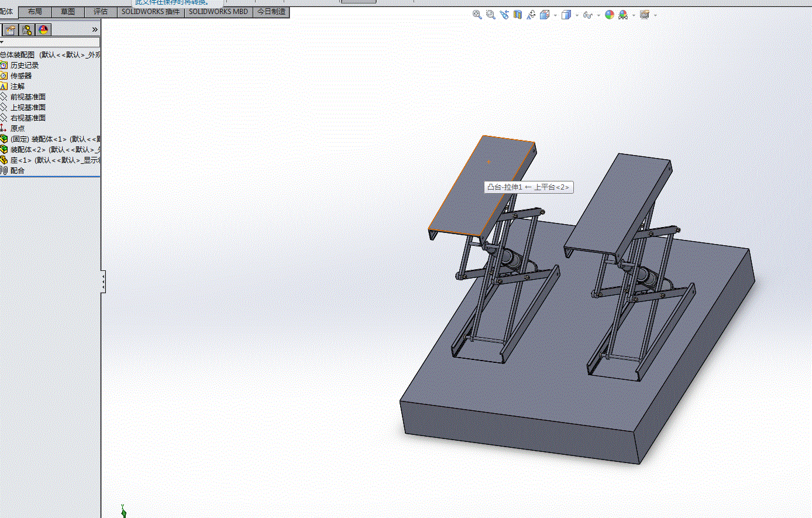This screenshot has height=518, width=812.
Task: Click the Hide/Show Items glasses icon
Action: click(587, 15)
